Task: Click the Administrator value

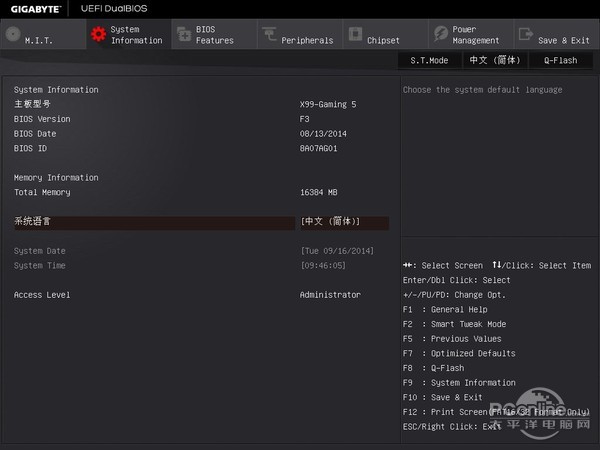Action: tap(330, 295)
